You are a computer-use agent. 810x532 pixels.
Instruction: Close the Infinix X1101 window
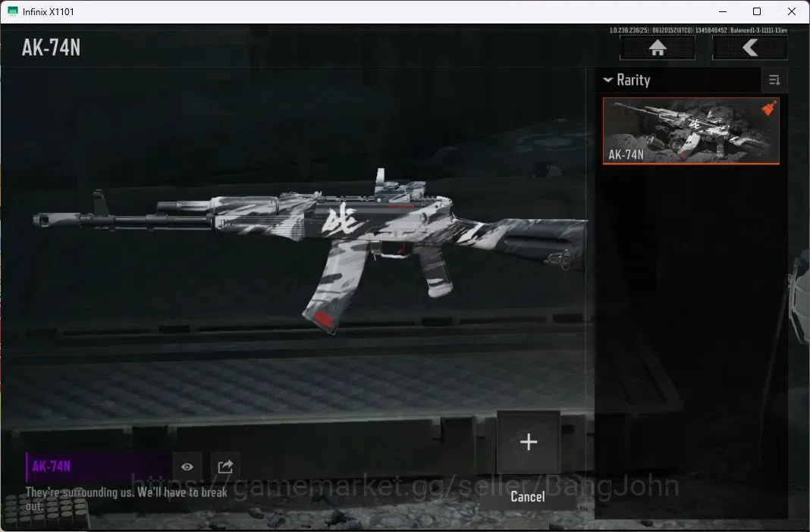tap(791, 11)
